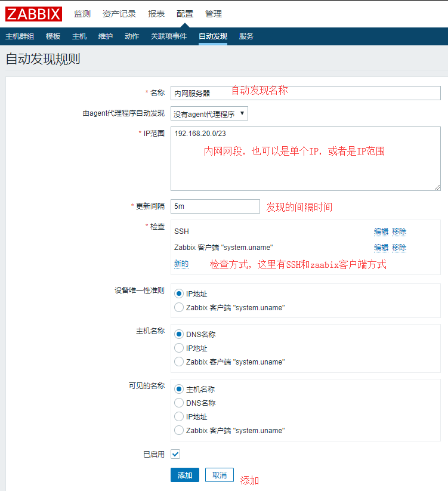Screen dimensions: 448x491
Task: Add a new check via 新的
Action: (181, 264)
